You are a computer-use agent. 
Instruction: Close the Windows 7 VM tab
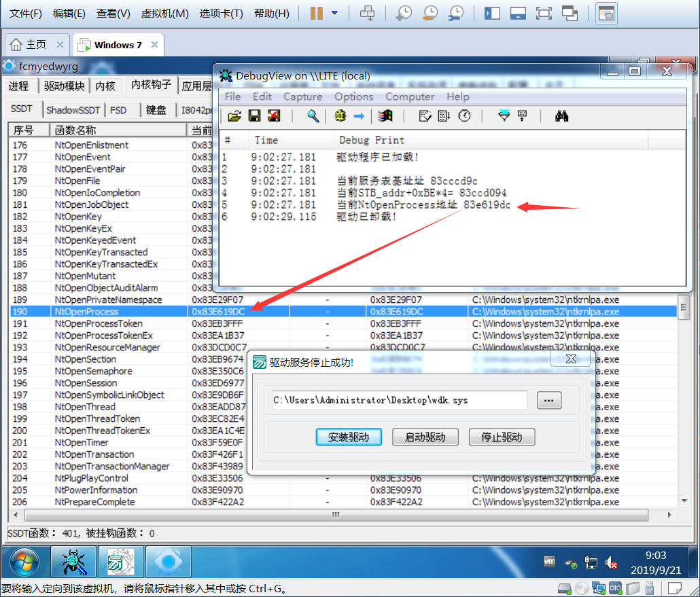(x=154, y=45)
